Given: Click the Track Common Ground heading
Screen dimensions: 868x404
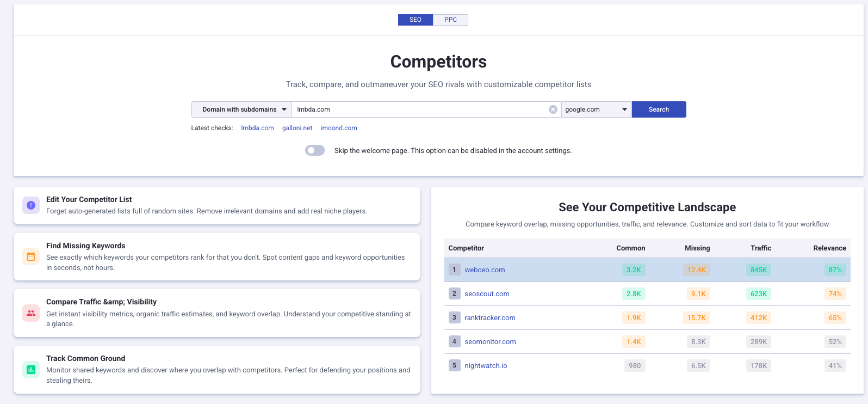Looking at the screenshot, I should click(86, 358).
